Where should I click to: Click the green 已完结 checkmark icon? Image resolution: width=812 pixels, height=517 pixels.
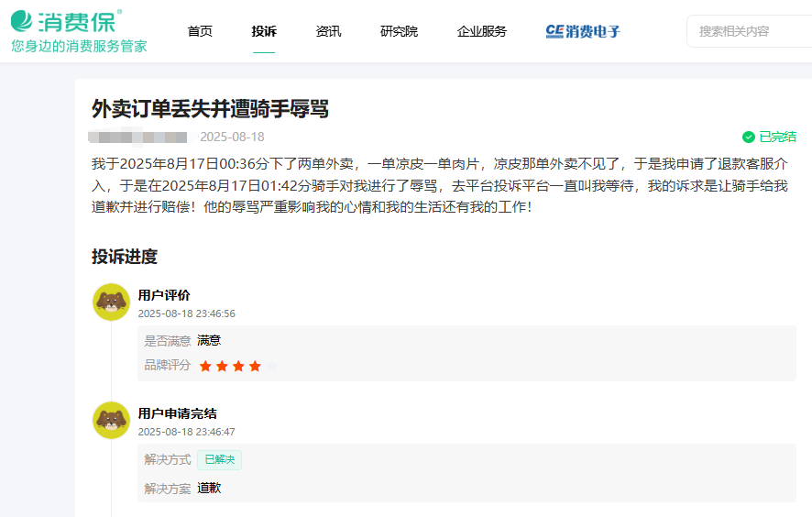(x=748, y=137)
